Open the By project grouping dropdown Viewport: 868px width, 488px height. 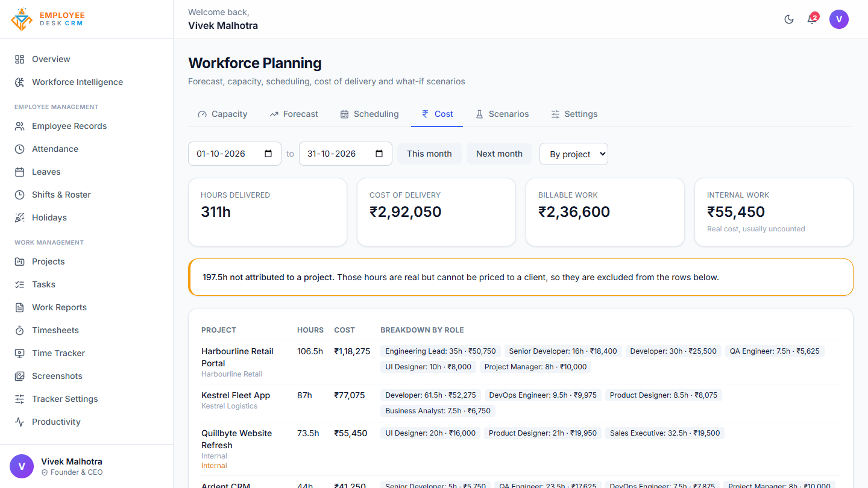(574, 154)
